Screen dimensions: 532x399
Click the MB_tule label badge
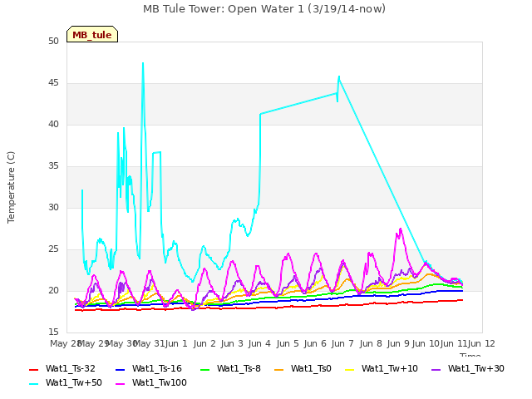pyautogui.click(x=92, y=34)
